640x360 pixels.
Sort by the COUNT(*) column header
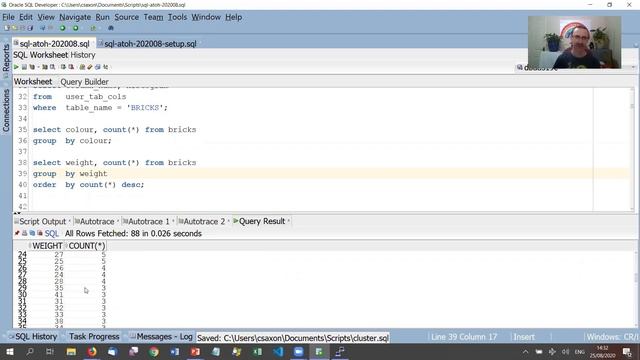(x=86, y=246)
